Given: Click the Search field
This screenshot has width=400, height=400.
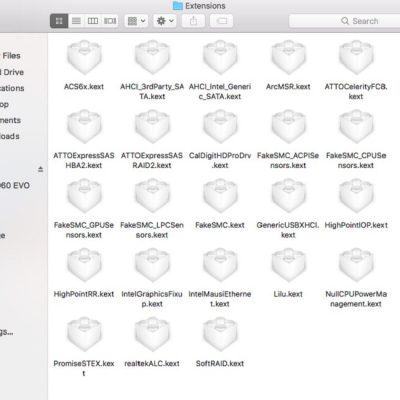Looking at the screenshot, I should [x=345, y=21].
